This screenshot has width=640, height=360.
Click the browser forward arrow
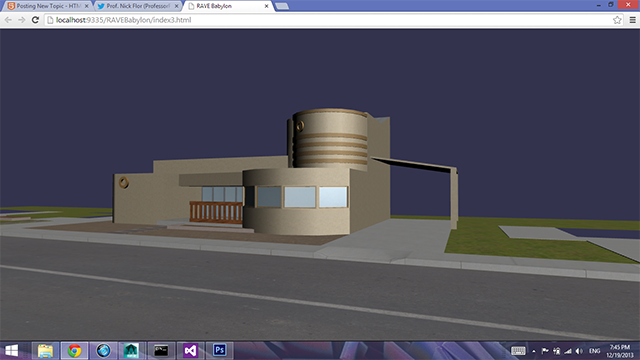pyautogui.click(x=22, y=20)
